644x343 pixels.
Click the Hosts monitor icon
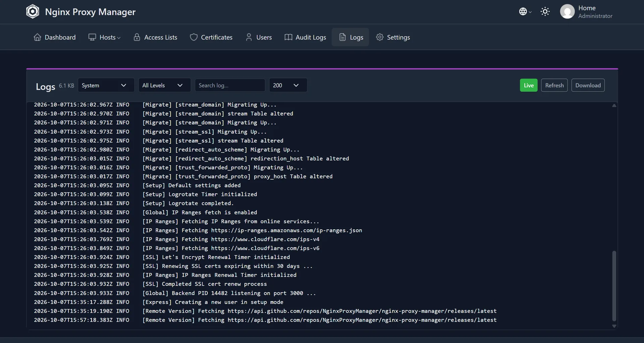pyautogui.click(x=92, y=37)
